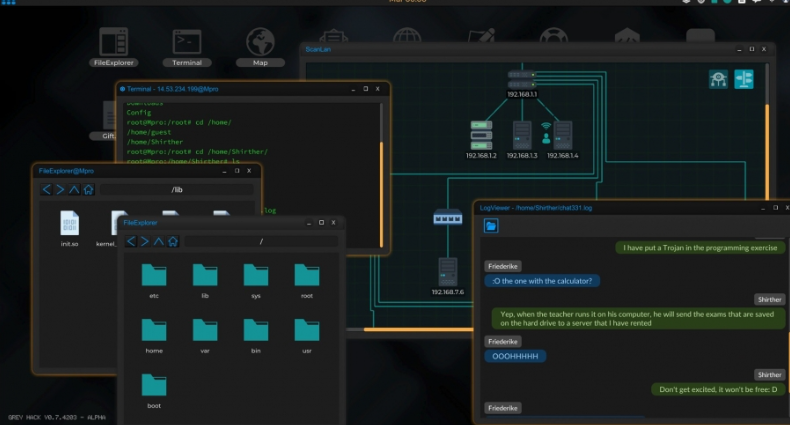This screenshot has height=425, width=790.
Task: Click the ScanLan window title bar
Action: 536,49
